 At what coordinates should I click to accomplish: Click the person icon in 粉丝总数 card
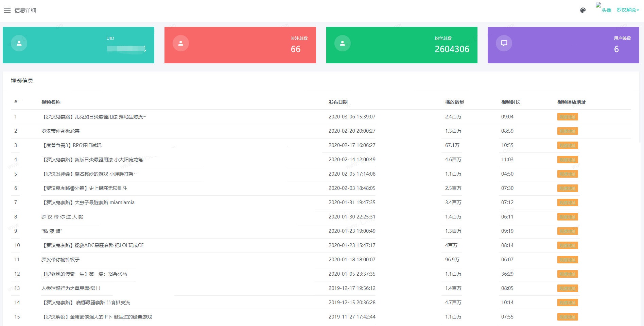pyautogui.click(x=343, y=43)
